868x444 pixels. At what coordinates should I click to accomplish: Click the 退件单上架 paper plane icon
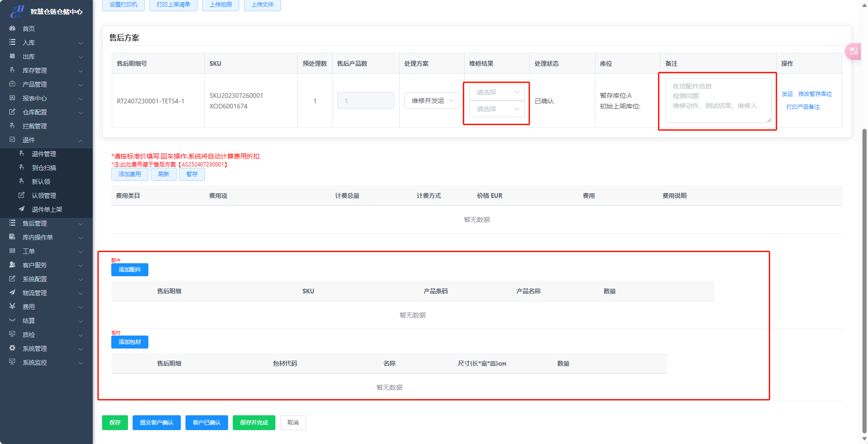(x=21, y=209)
